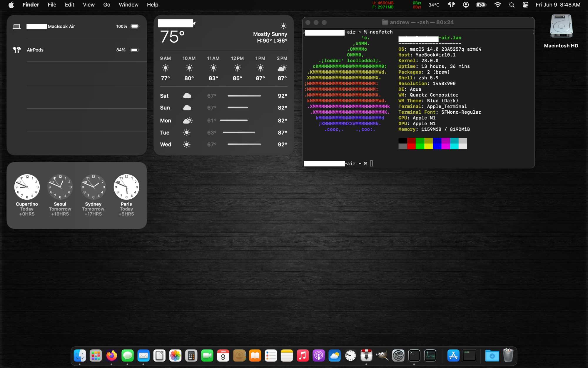Viewport: 588px width, 368px height.
Task: Launch GIMP from the dock
Action: click(x=382, y=356)
